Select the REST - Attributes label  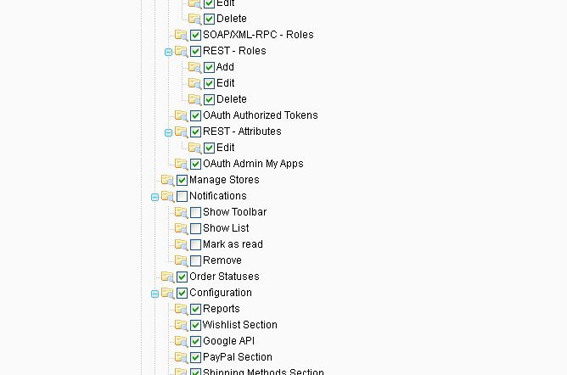pyautogui.click(x=242, y=132)
